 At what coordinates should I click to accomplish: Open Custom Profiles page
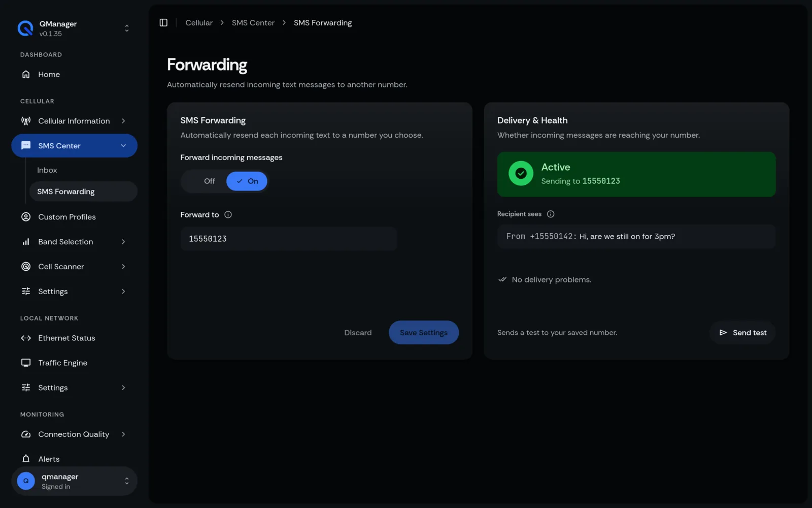click(74, 217)
